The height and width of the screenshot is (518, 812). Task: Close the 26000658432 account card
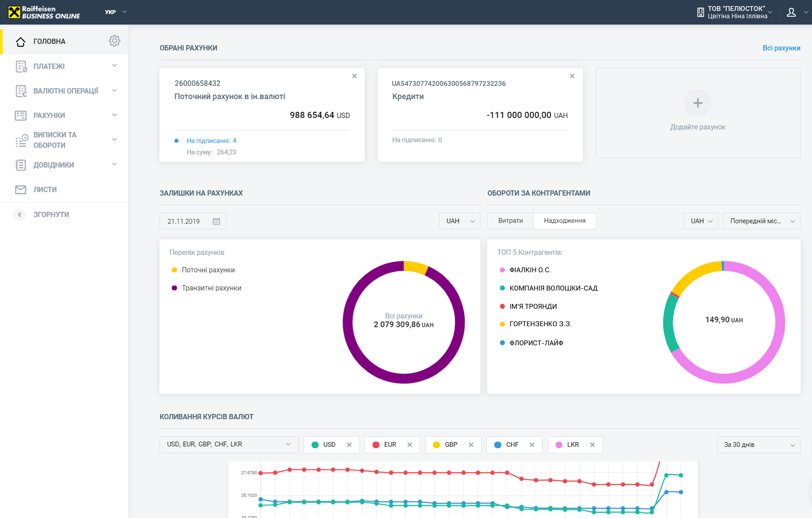(354, 76)
